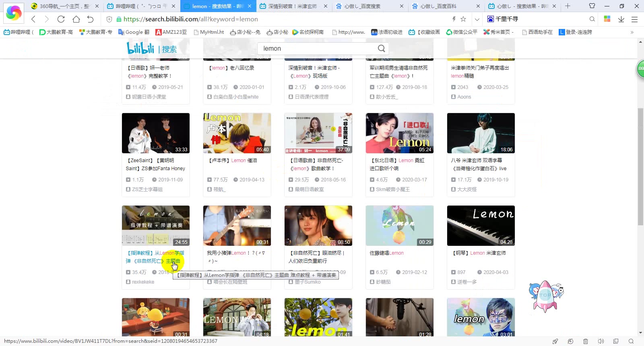Go to the browser home page
The height and width of the screenshot is (346, 644).
[x=76, y=19]
